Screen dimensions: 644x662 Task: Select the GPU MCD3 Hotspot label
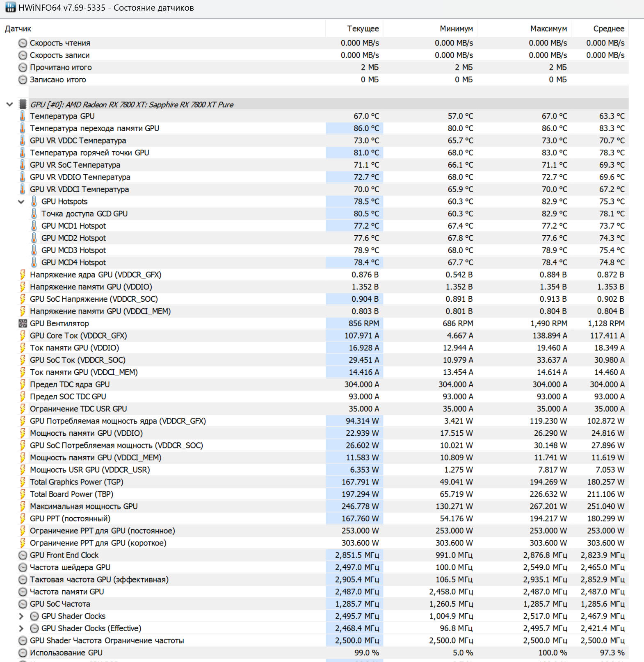coord(73,250)
